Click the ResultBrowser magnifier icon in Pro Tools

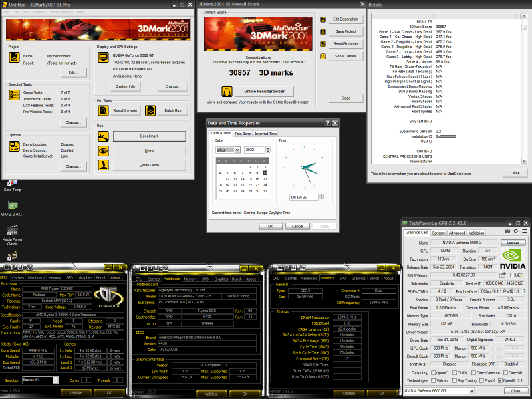tap(103, 110)
